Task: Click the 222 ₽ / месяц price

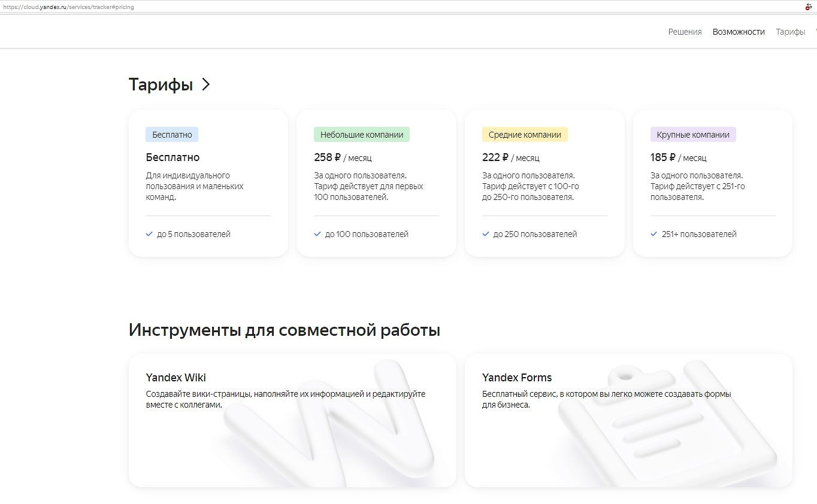Action: (x=511, y=158)
